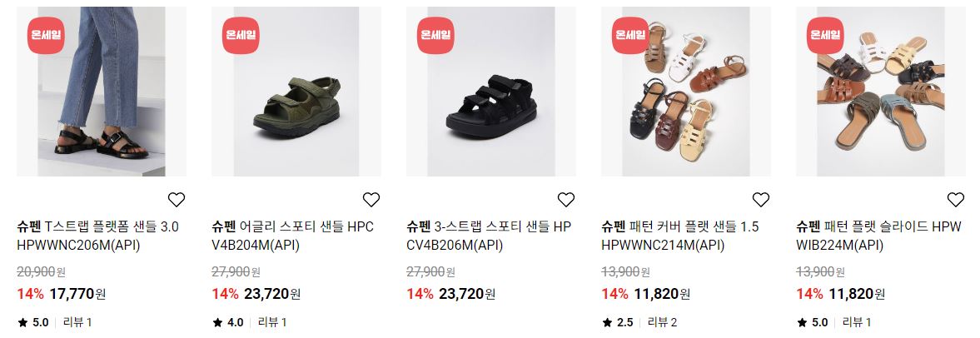Click 온세일 badge on the black 3-strap sandal
Image resolution: width=980 pixels, height=338 pixels.
click(435, 35)
